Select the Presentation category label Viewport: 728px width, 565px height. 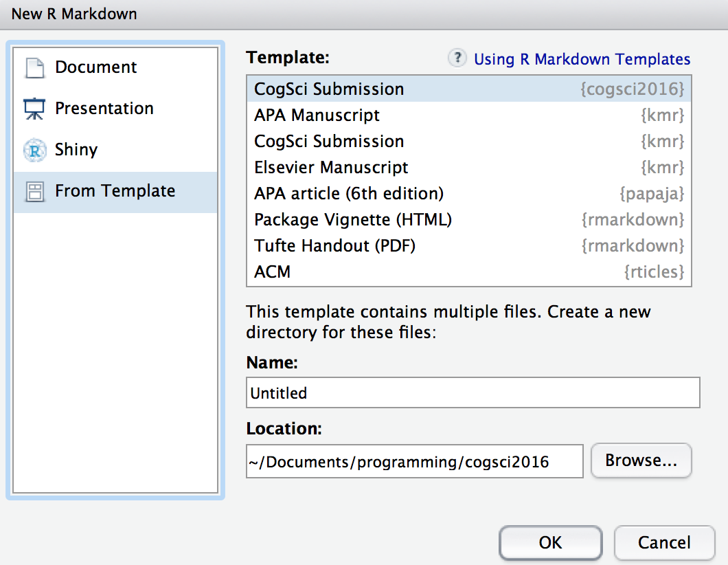[x=104, y=109]
